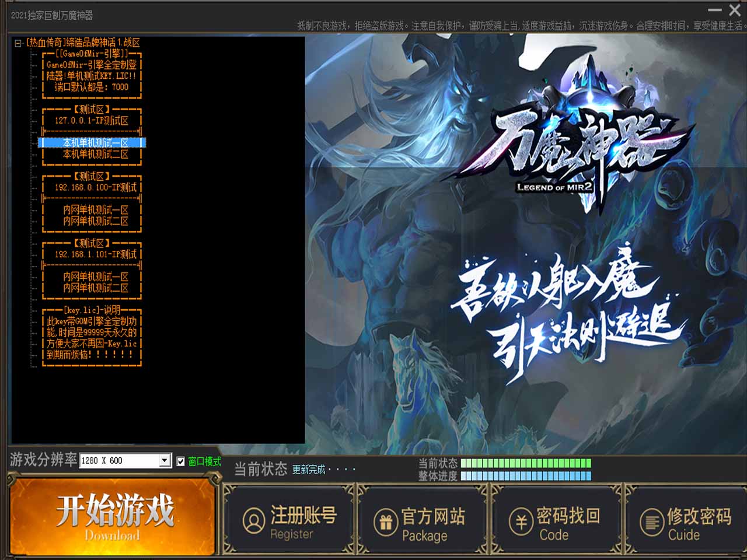
Task: Click the GameOfMir-引擎 header line
Action: [92, 54]
